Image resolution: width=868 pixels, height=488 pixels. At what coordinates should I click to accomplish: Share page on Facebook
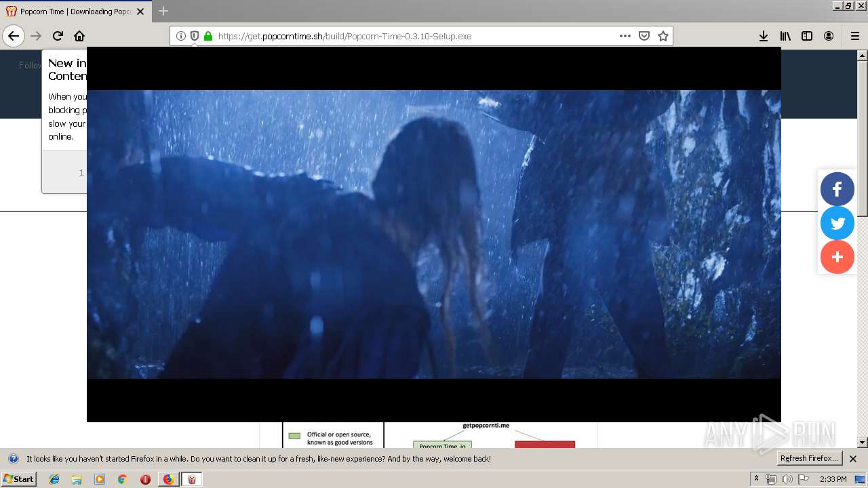837,189
